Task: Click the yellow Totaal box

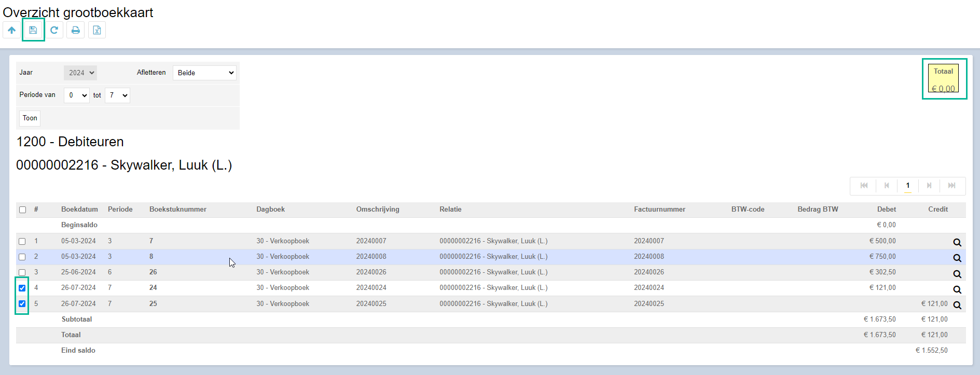Action: pyautogui.click(x=943, y=78)
